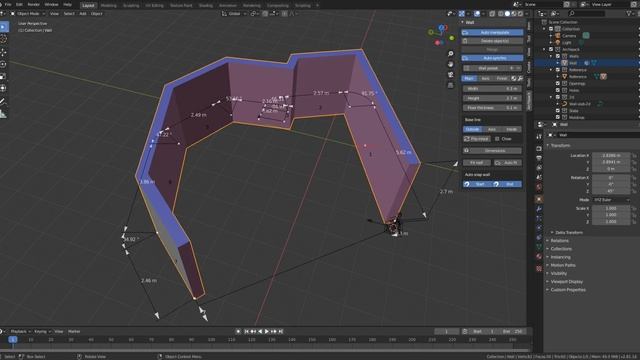Image resolution: width=640 pixels, height=360 pixels.
Task: Toggle the Close wall checkbox
Action: pyautogui.click(x=497, y=139)
